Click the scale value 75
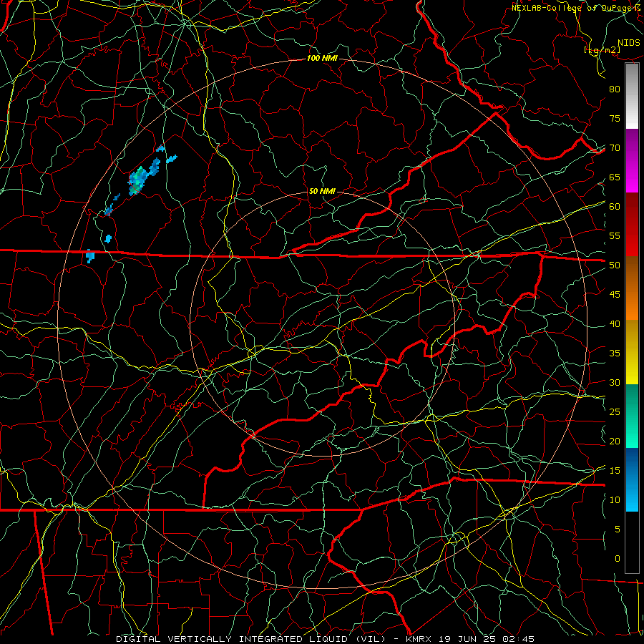Image resolution: width=644 pixels, height=644 pixels. point(615,119)
